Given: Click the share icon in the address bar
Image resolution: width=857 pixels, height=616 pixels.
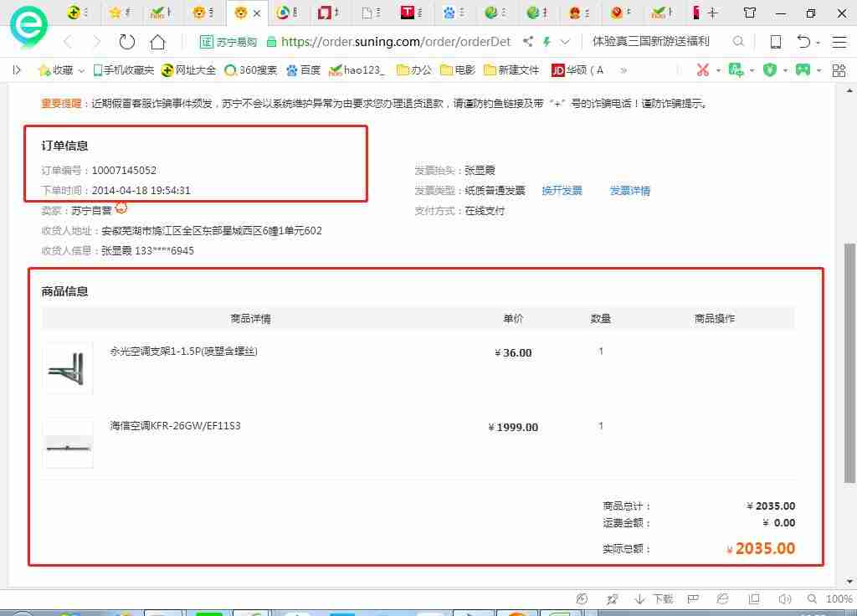Looking at the screenshot, I should click(x=528, y=41).
